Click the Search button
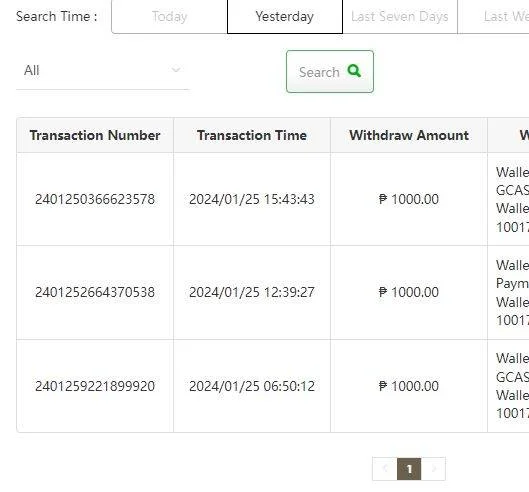The width and height of the screenshot is (529, 492). point(330,72)
